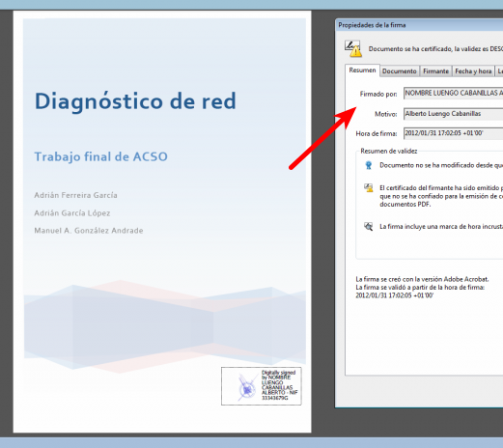503x448 pixels.
Task: Click the signer certificate warning icon
Action: [x=369, y=187]
